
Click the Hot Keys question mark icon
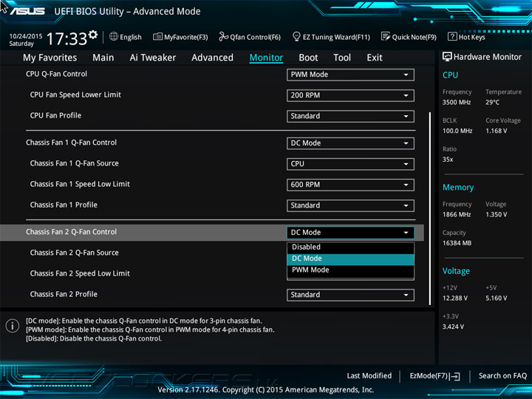point(452,36)
